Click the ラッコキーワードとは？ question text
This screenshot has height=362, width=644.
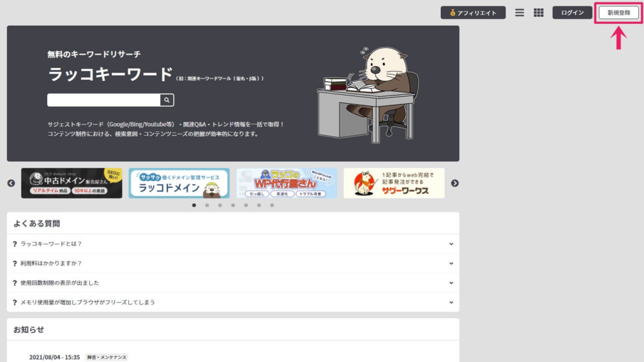tap(52, 244)
